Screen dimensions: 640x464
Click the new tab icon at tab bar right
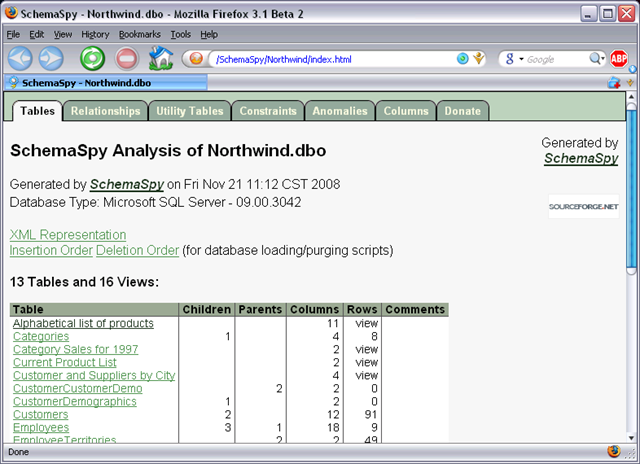(x=614, y=83)
